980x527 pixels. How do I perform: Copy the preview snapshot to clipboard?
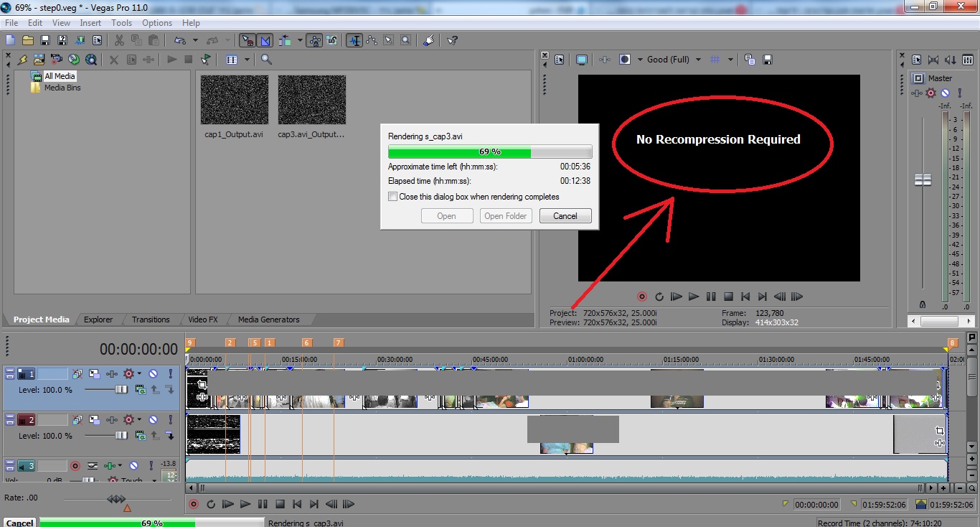click(x=750, y=60)
